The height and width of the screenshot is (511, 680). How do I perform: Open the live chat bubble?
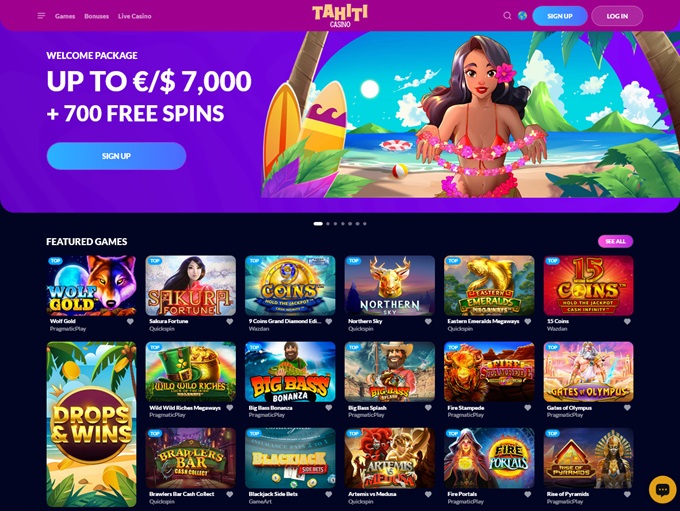click(662, 490)
